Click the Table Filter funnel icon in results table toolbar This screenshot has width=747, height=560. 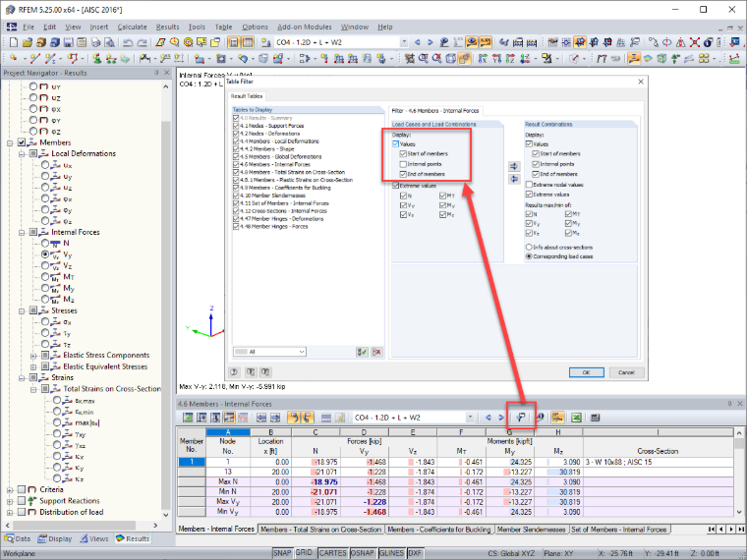(x=521, y=418)
